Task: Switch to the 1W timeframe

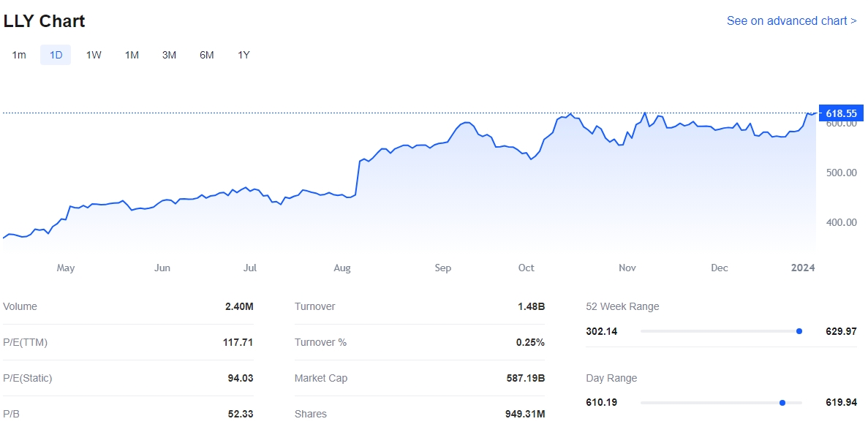Action: pyautogui.click(x=94, y=55)
